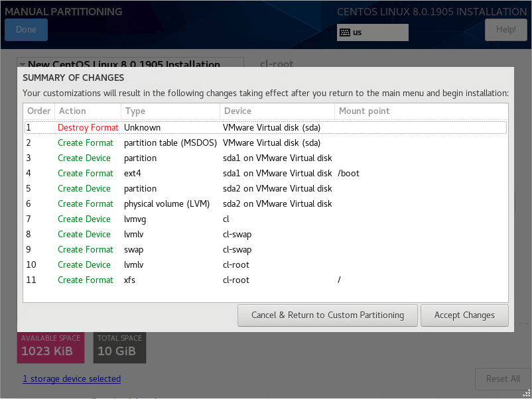Click the Device column header
532x399 pixels.
pyautogui.click(x=237, y=111)
